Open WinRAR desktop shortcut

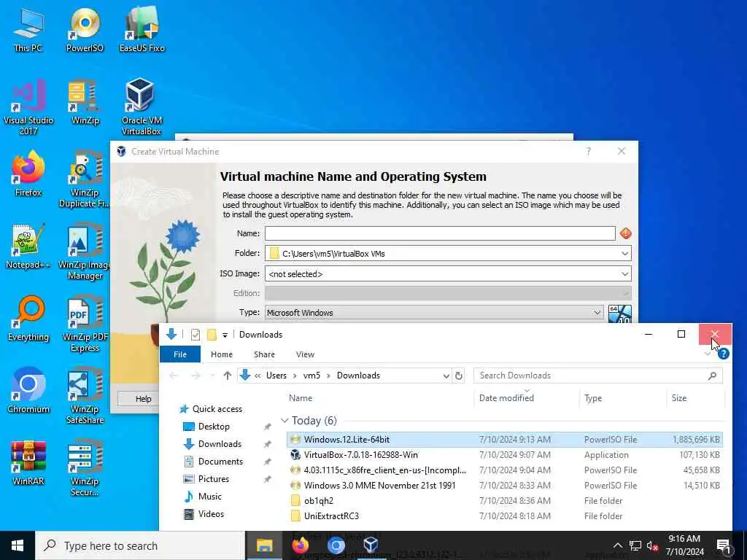28,463
